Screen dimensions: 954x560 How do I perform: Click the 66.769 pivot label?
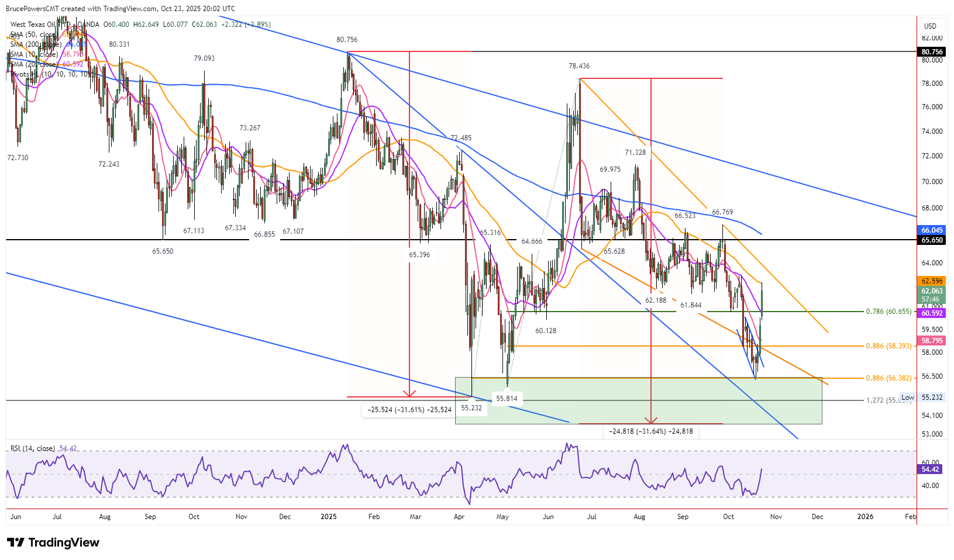(x=722, y=212)
